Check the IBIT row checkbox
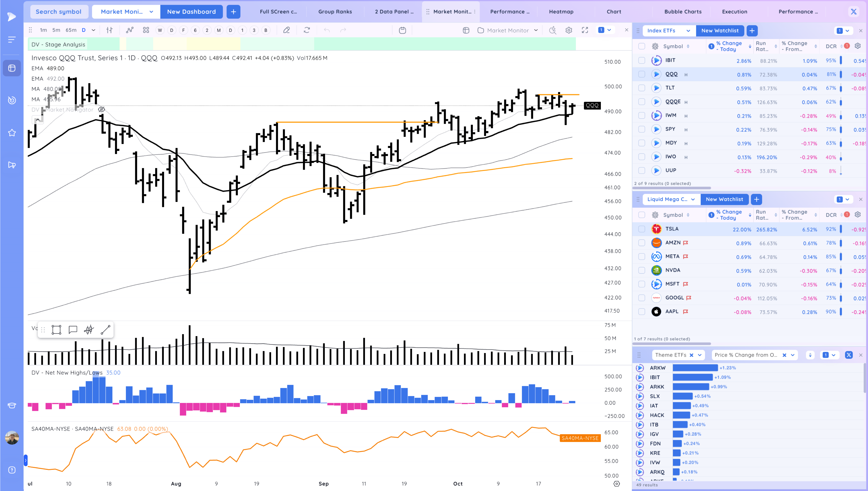This screenshot has width=868, height=491. 642,60
